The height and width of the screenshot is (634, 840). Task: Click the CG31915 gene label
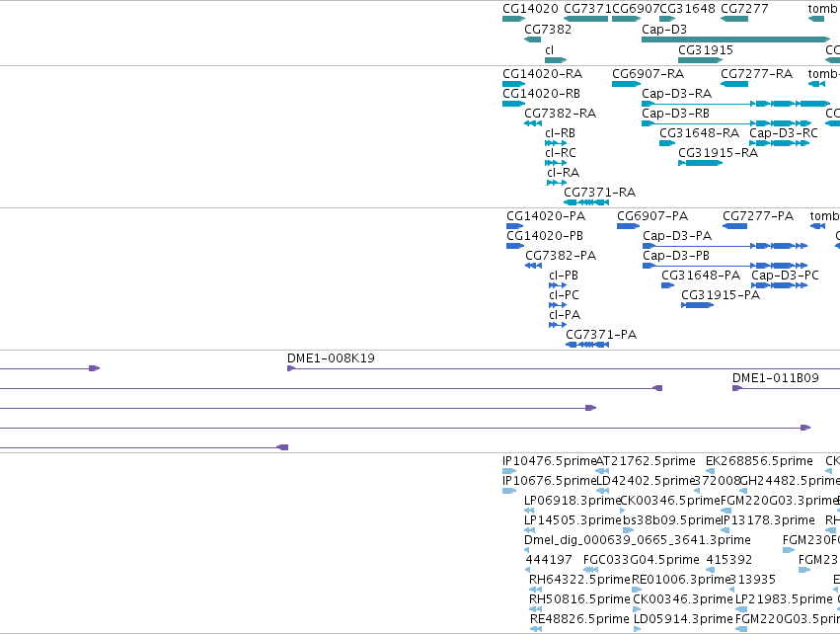point(706,50)
